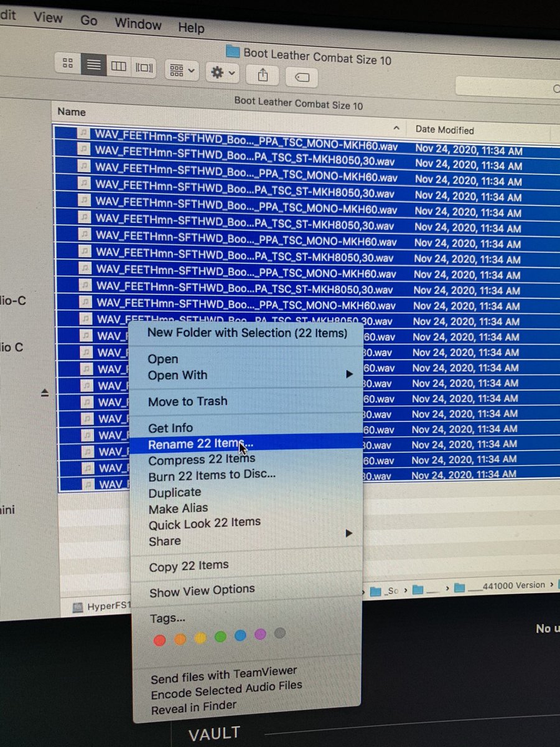This screenshot has width=560, height=747.
Task: Open the View menu in menu bar
Action: tap(48, 17)
